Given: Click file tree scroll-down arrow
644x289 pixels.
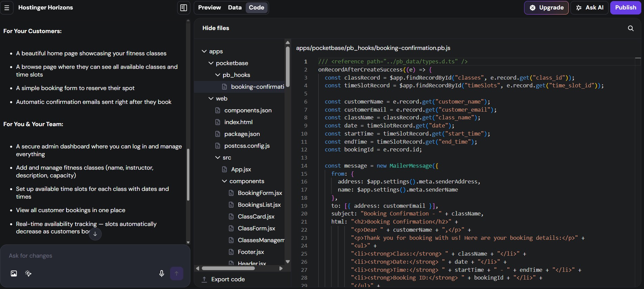Looking at the screenshot, I should click(288, 261).
